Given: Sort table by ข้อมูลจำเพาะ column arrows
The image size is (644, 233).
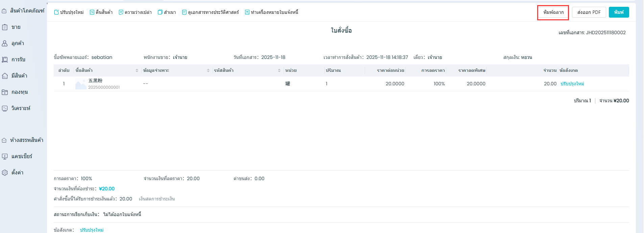Looking at the screenshot, I should (208, 70).
